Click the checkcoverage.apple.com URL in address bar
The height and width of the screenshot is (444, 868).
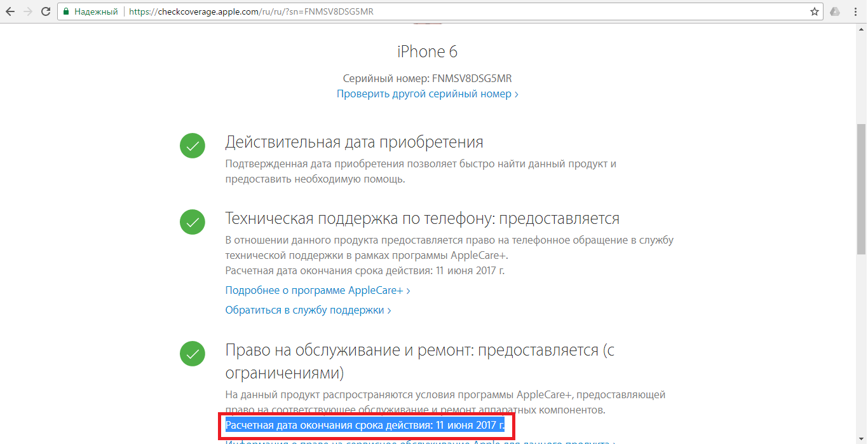pos(251,11)
